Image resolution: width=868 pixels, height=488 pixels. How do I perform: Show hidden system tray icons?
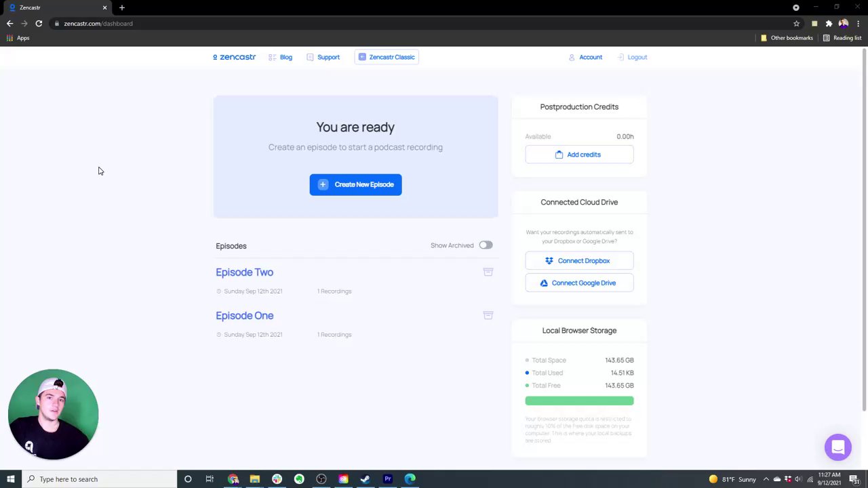tap(766, 479)
